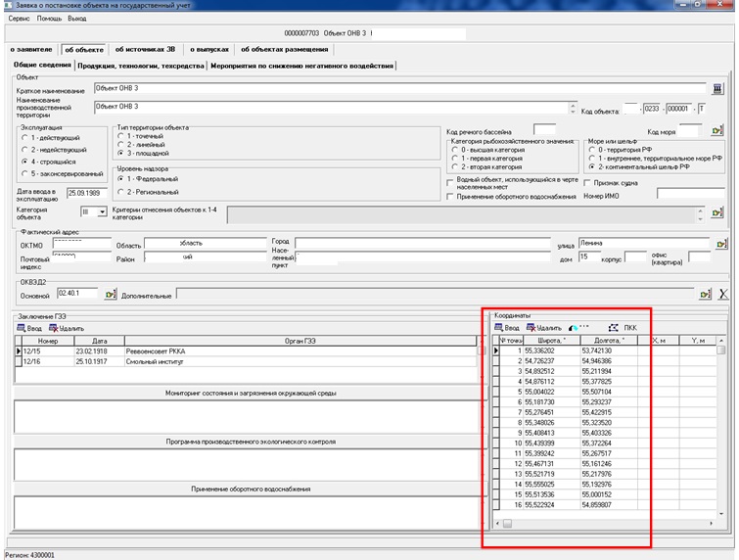Open the street lookup icon next to Ленина
Image resolution: width=739 pixels, height=560 pixels.
[x=721, y=243]
